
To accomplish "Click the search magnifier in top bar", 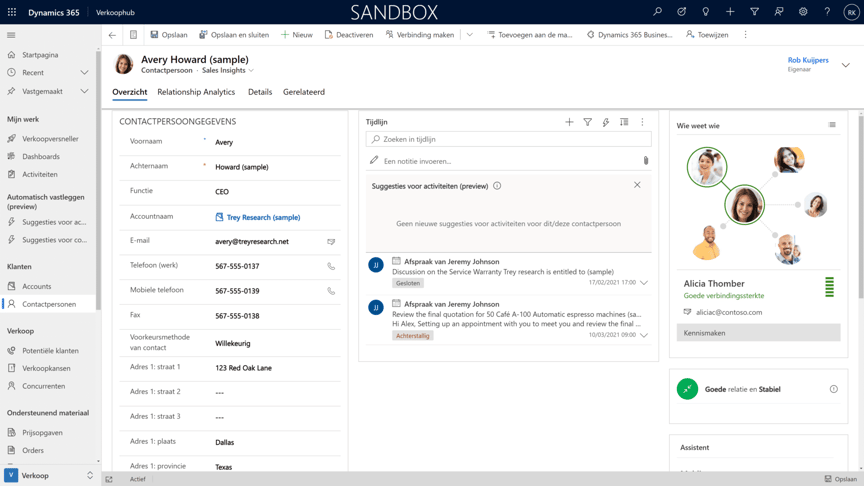I will click(657, 12).
